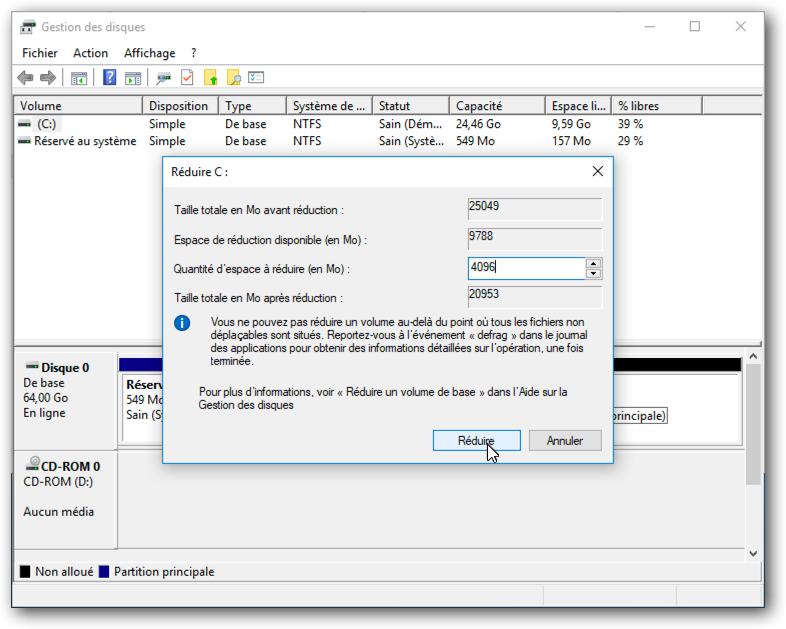Click the 157 Mo free space cell
Viewport: 786px width, 629px height.
pos(571,141)
